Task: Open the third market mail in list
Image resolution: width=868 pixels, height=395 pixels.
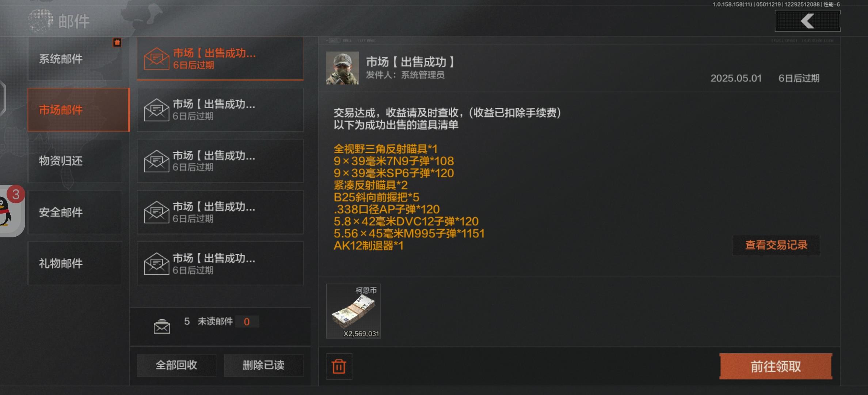Action: pos(220,161)
